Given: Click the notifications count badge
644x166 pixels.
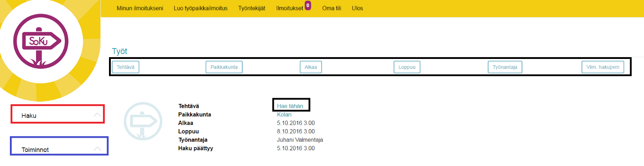Looking at the screenshot, I should coord(308,5).
